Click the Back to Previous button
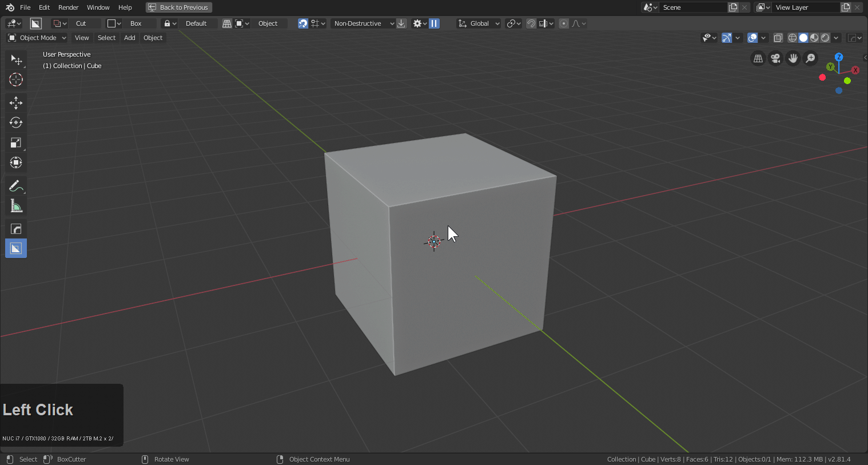Image resolution: width=868 pixels, height=465 pixels. [179, 7]
